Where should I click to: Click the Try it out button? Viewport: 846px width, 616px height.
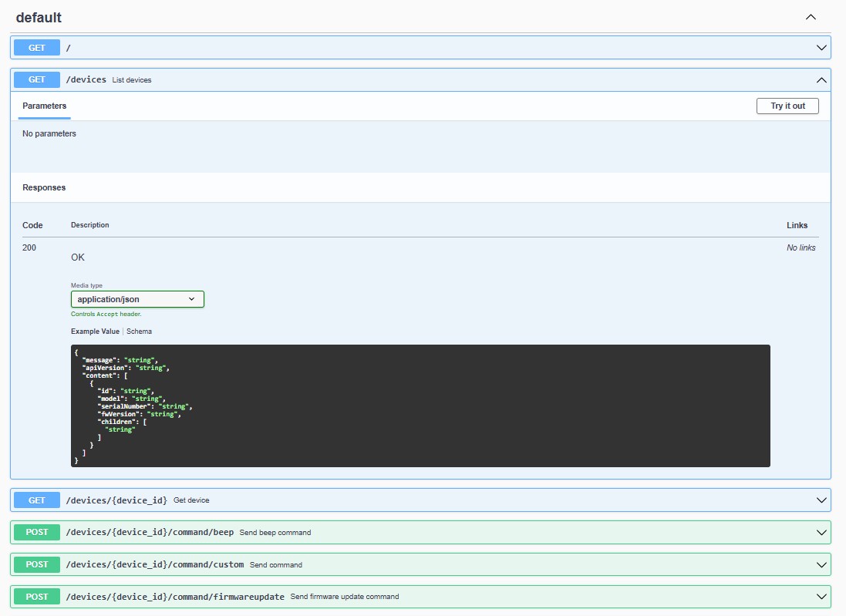[x=787, y=106]
